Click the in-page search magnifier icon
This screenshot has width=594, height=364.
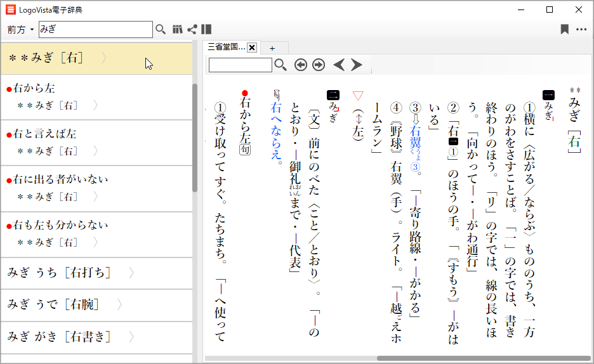[280, 65]
